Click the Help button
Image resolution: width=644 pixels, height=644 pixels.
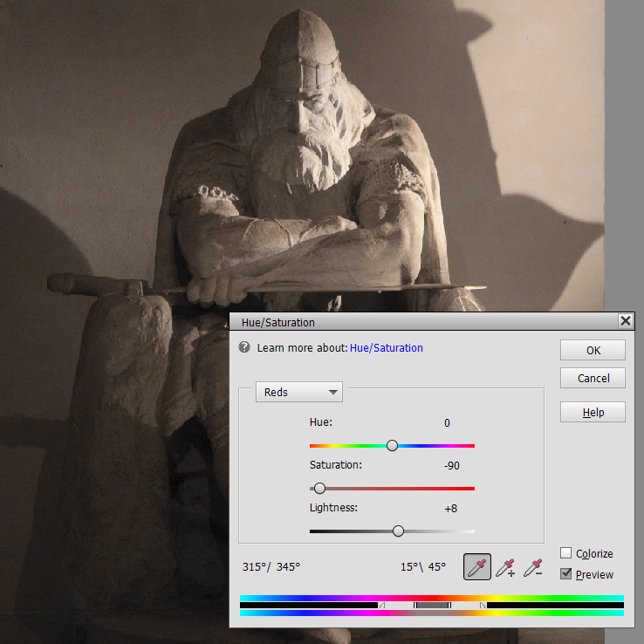pos(593,412)
